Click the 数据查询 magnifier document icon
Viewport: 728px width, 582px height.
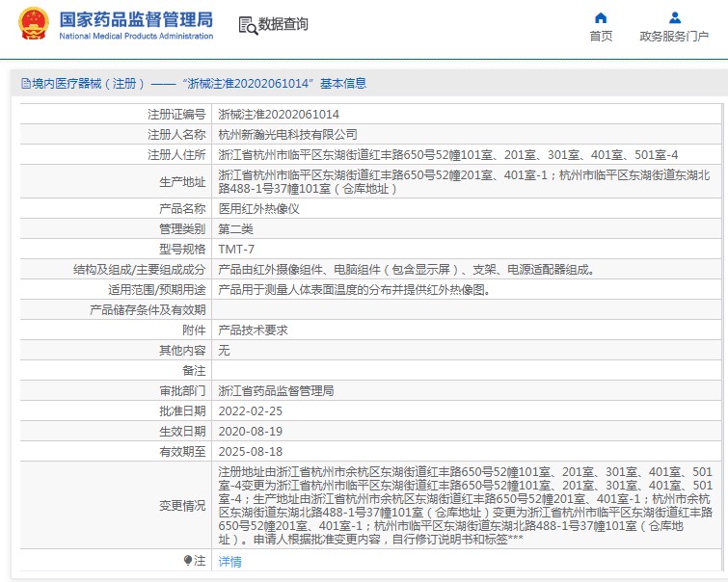247,24
